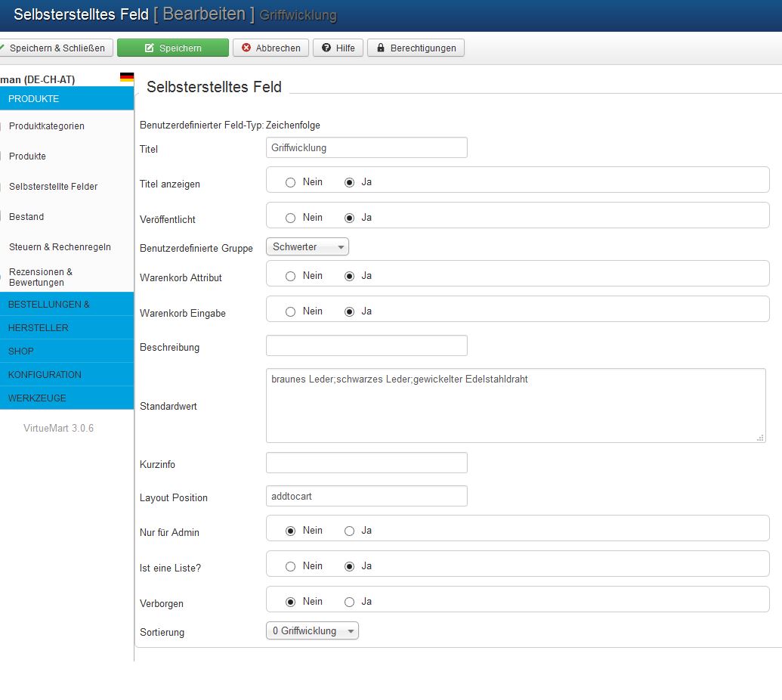
Task: Open the WERKZEUGE menu section
Action: [x=66, y=398]
